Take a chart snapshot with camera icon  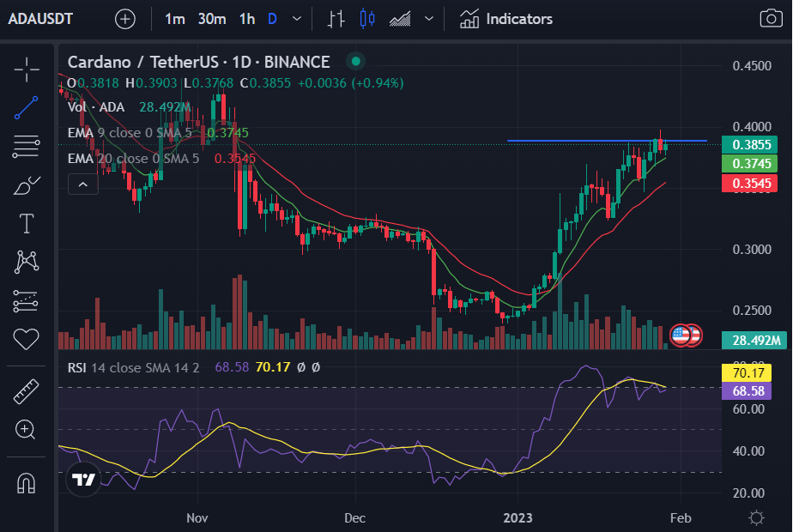[772, 19]
